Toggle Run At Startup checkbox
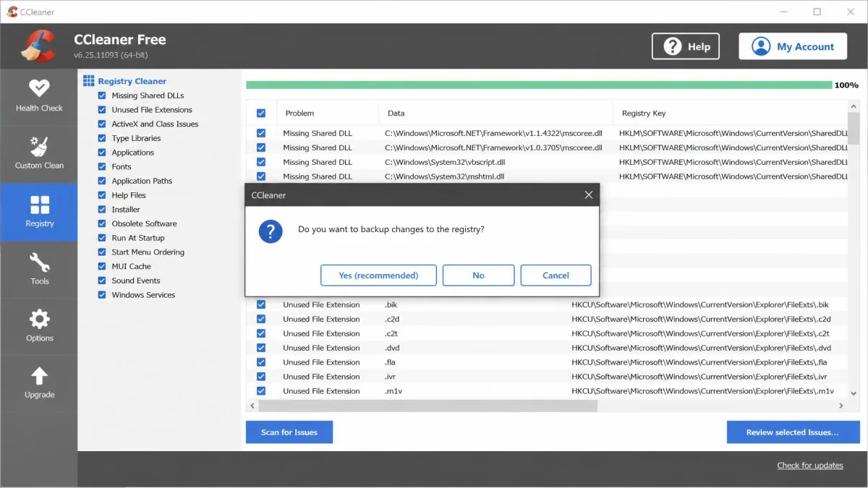868x488 pixels. 102,238
